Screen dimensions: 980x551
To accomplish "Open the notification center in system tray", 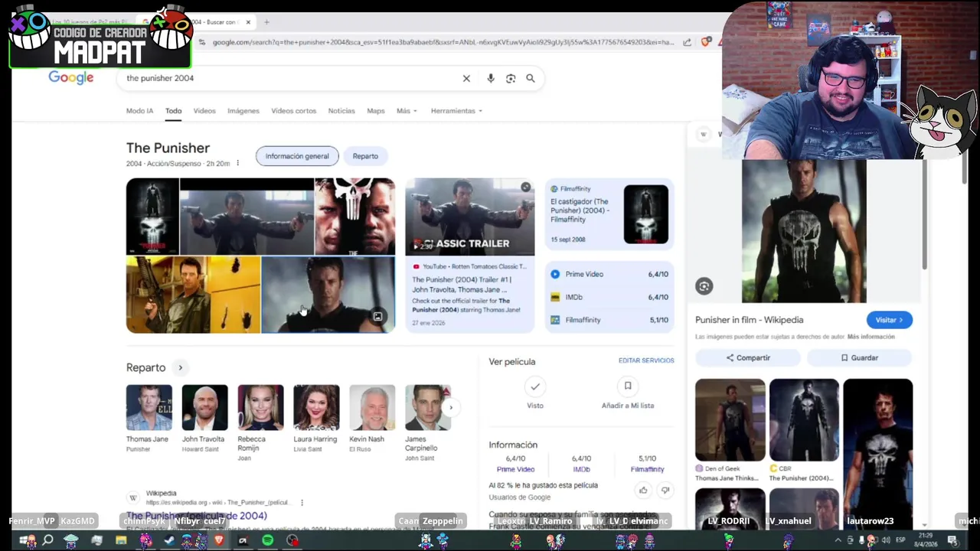I will [x=952, y=540].
